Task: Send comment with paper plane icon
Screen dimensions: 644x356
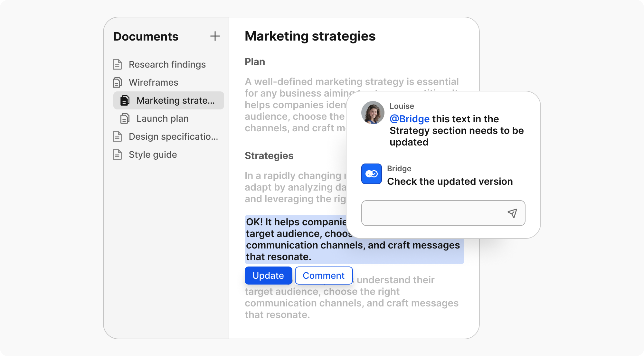Action: tap(512, 213)
